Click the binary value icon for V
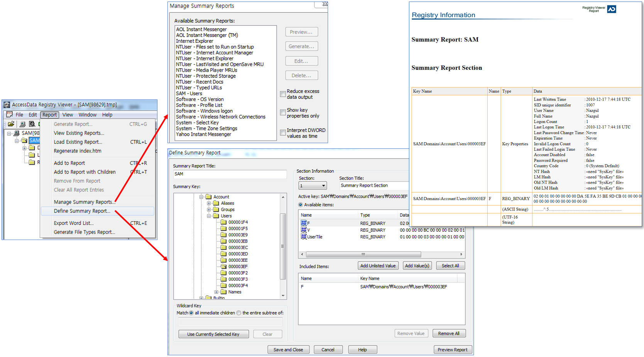Screen dimensions: 644x357 click(304, 230)
